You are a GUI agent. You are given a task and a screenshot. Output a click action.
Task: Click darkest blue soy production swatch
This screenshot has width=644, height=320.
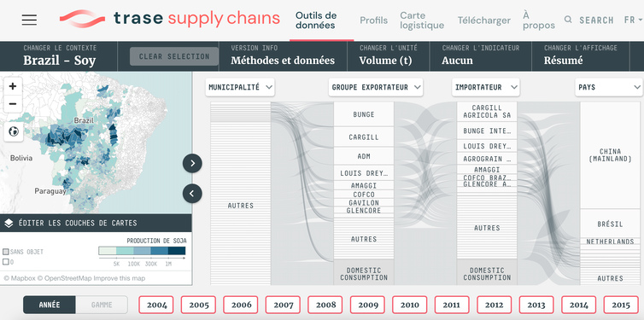point(177,251)
